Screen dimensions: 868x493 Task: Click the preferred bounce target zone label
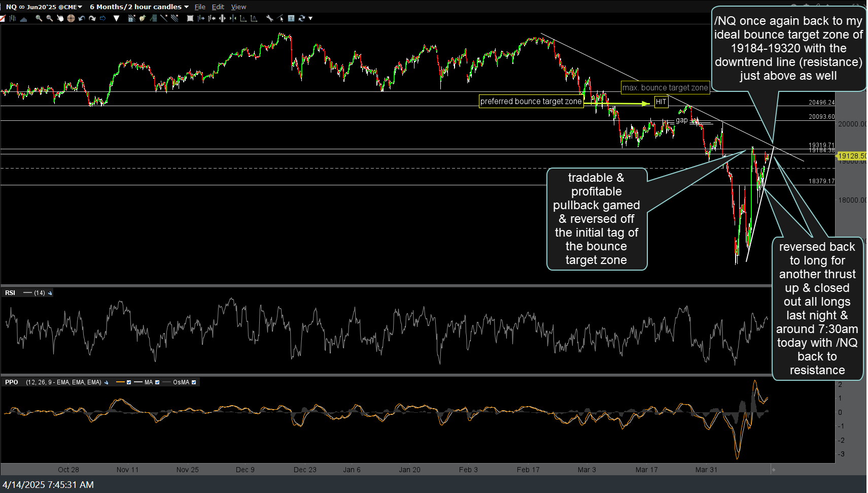(x=531, y=102)
